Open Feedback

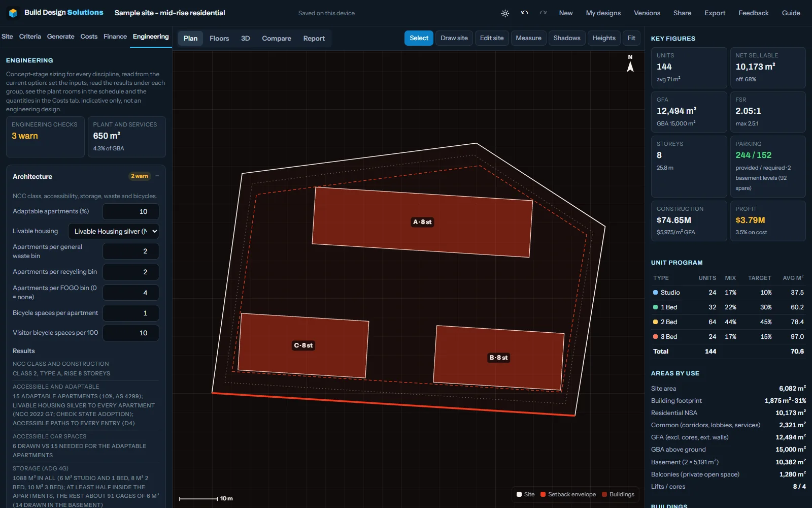click(754, 13)
